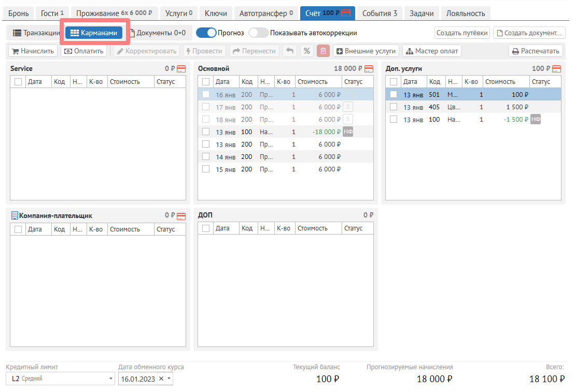Screen dimensions: 576x392
Task: Switch to the Проживание tab
Action: [x=114, y=13]
